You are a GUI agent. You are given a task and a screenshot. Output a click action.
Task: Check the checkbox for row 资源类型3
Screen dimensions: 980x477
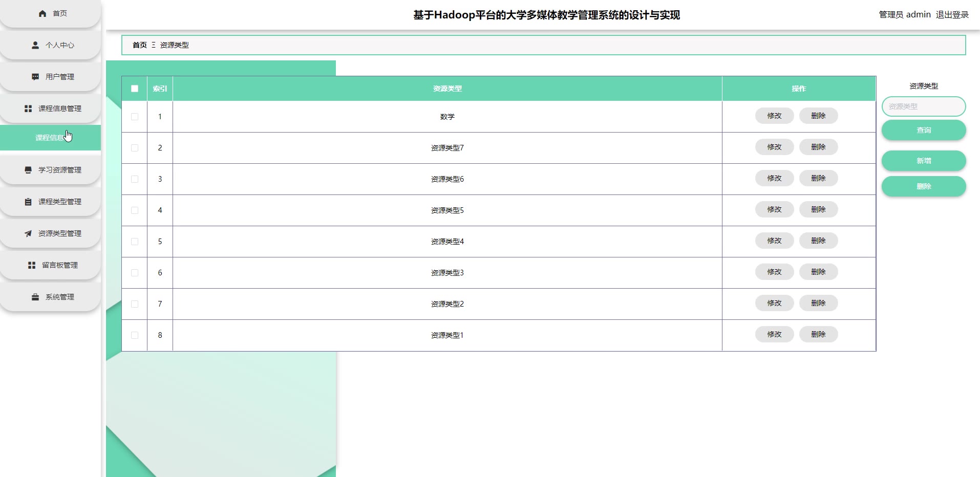(x=135, y=273)
